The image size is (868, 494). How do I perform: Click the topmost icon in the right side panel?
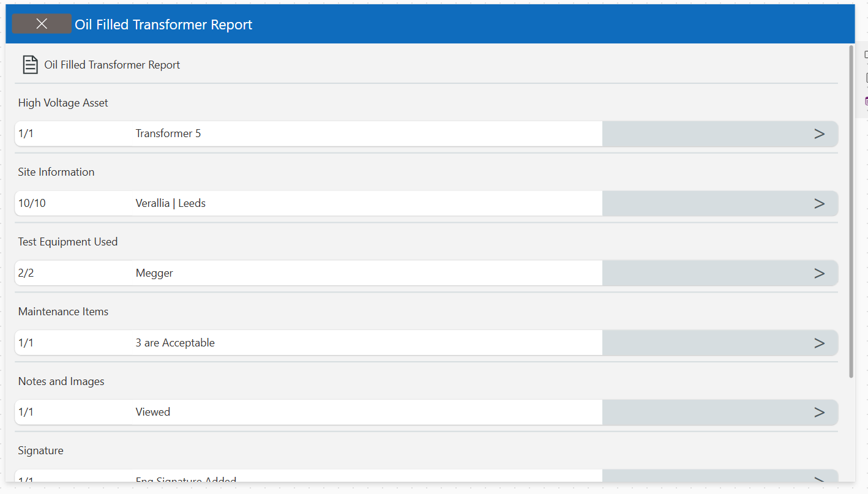click(864, 54)
